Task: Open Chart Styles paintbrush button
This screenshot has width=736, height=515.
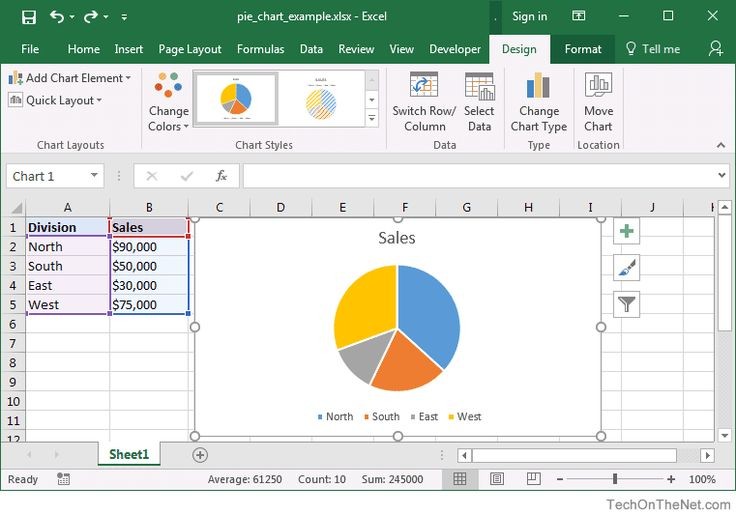Action: (x=626, y=268)
